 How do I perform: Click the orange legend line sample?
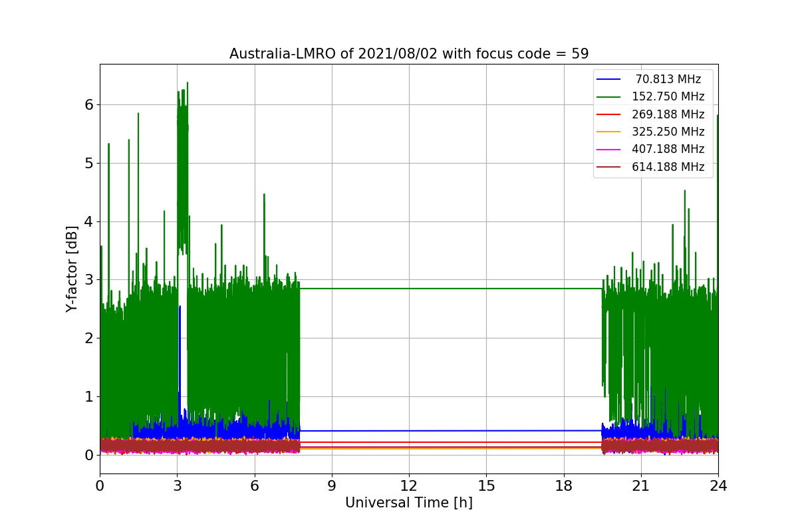tap(609, 132)
